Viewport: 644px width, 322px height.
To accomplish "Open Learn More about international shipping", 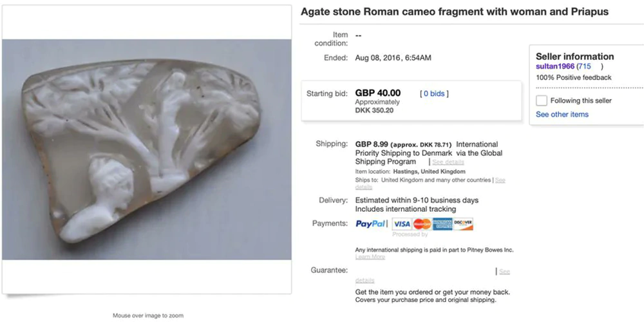I will point(370,257).
